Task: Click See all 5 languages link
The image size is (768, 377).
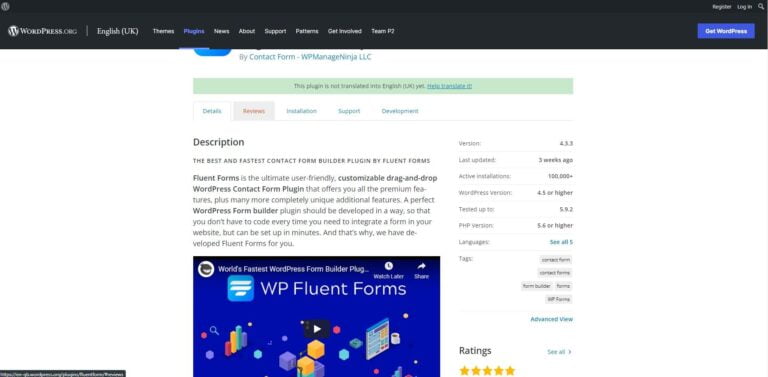Action: tap(561, 242)
